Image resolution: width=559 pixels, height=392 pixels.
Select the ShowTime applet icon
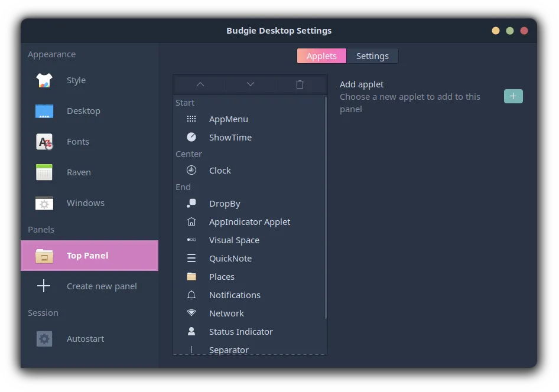pyautogui.click(x=191, y=138)
